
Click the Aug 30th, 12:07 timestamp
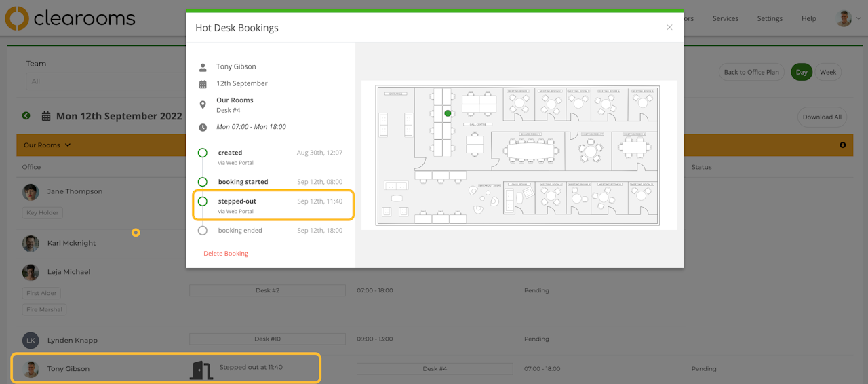point(319,153)
